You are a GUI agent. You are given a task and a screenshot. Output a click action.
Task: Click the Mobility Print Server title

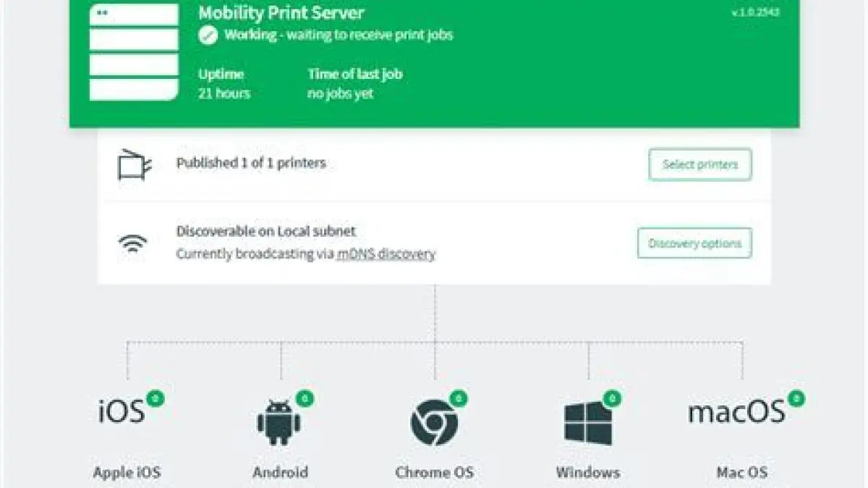(x=281, y=12)
